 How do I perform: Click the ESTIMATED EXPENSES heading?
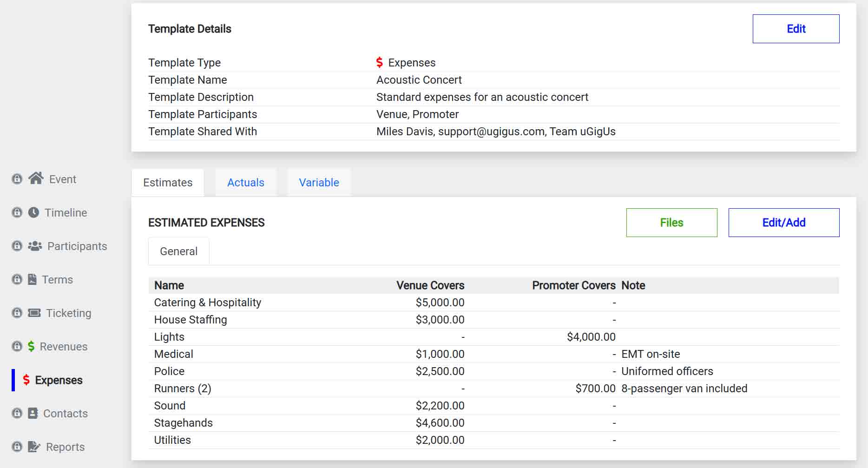(206, 223)
